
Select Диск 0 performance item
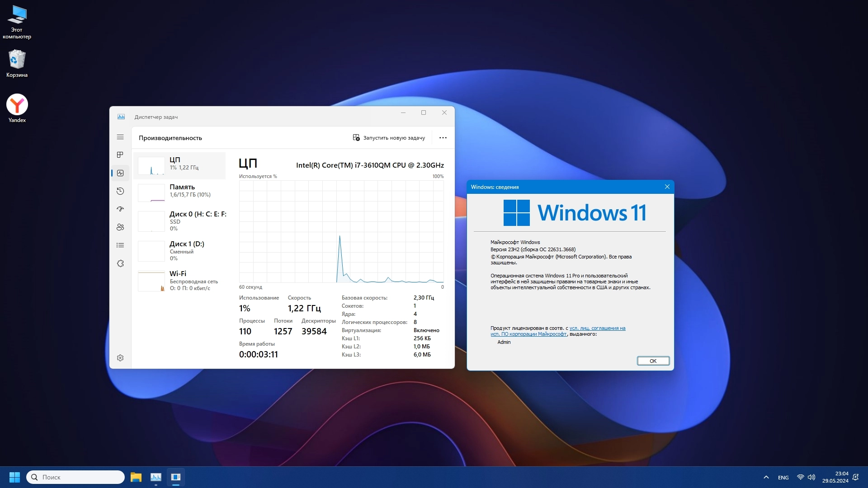tap(181, 221)
